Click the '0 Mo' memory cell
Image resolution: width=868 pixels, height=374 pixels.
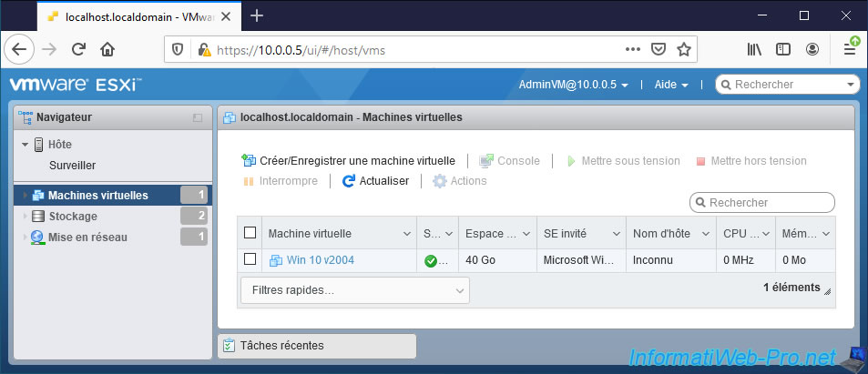[x=805, y=260]
